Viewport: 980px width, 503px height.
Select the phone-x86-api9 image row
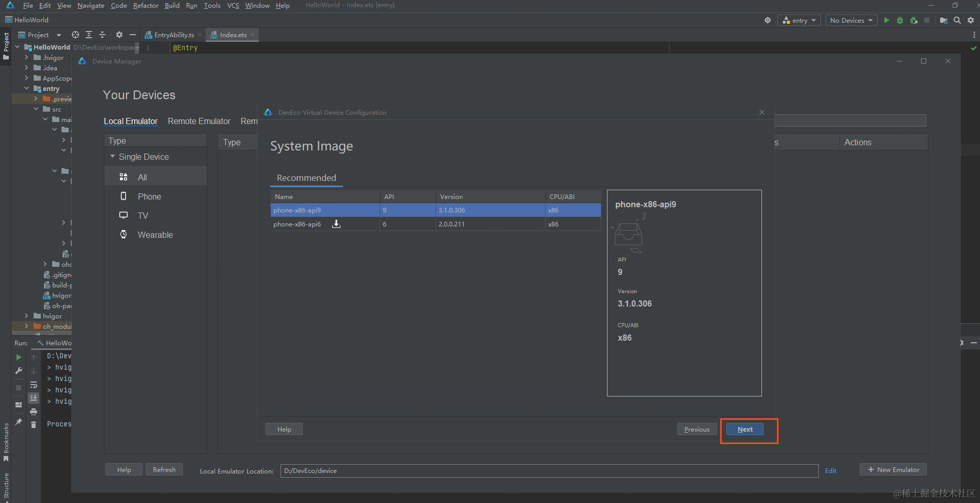435,210
